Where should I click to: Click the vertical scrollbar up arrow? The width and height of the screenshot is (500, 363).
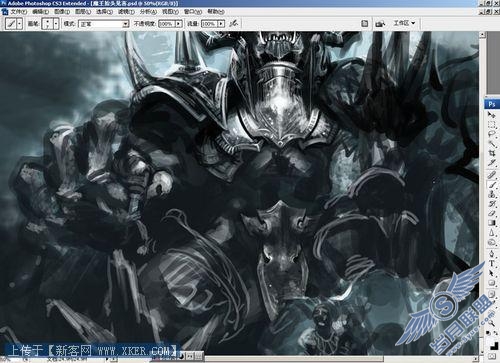tap(482, 35)
